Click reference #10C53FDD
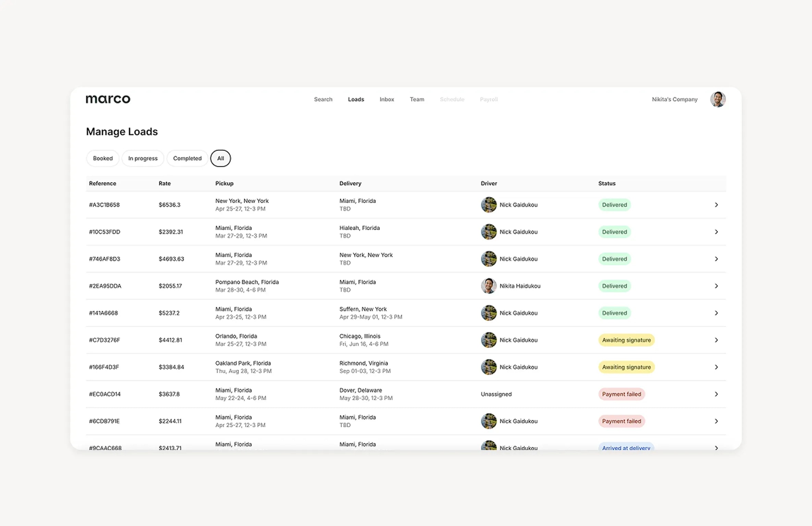812x526 pixels. (x=104, y=232)
